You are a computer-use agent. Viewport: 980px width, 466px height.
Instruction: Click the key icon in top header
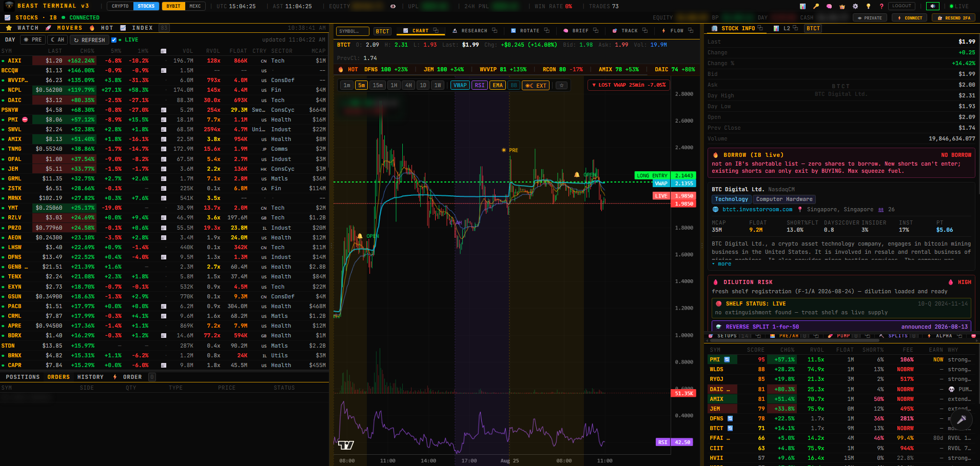[x=816, y=6]
